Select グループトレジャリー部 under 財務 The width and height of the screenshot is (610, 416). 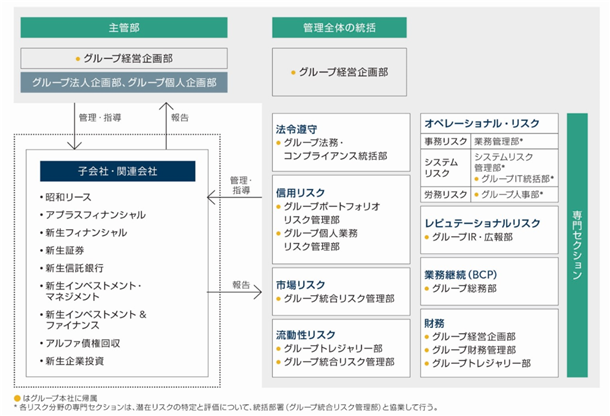481,363
